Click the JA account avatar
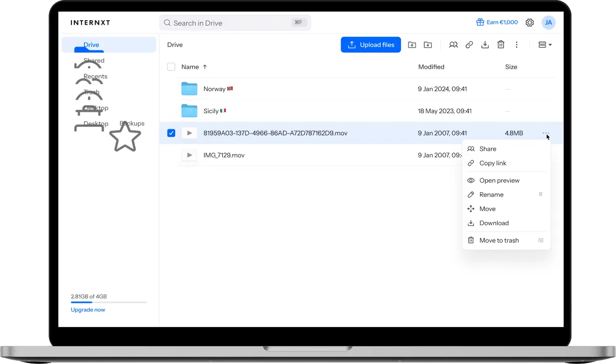Screen dimensions: 616x364 coord(548,23)
